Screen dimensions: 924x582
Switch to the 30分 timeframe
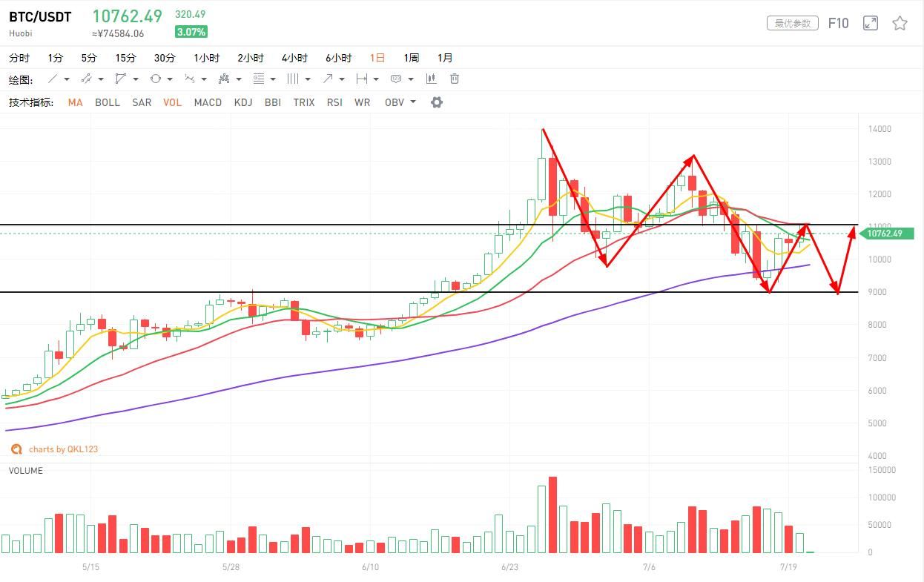pos(165,58)
